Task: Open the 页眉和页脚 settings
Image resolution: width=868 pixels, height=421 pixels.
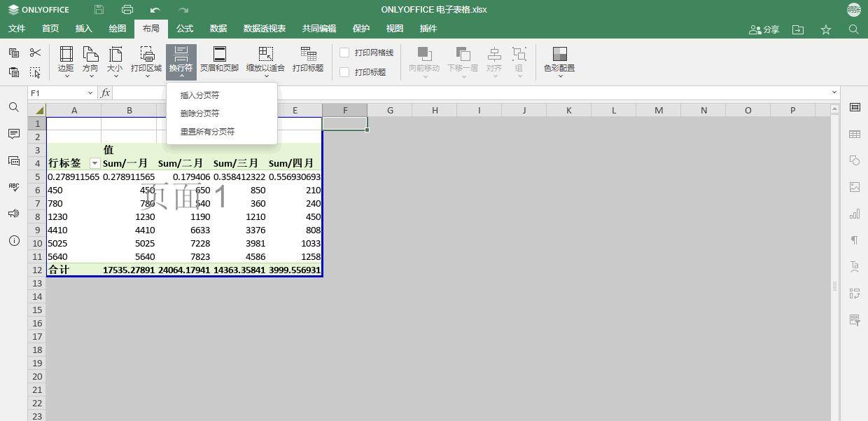Action: click(x=220, y=60)
